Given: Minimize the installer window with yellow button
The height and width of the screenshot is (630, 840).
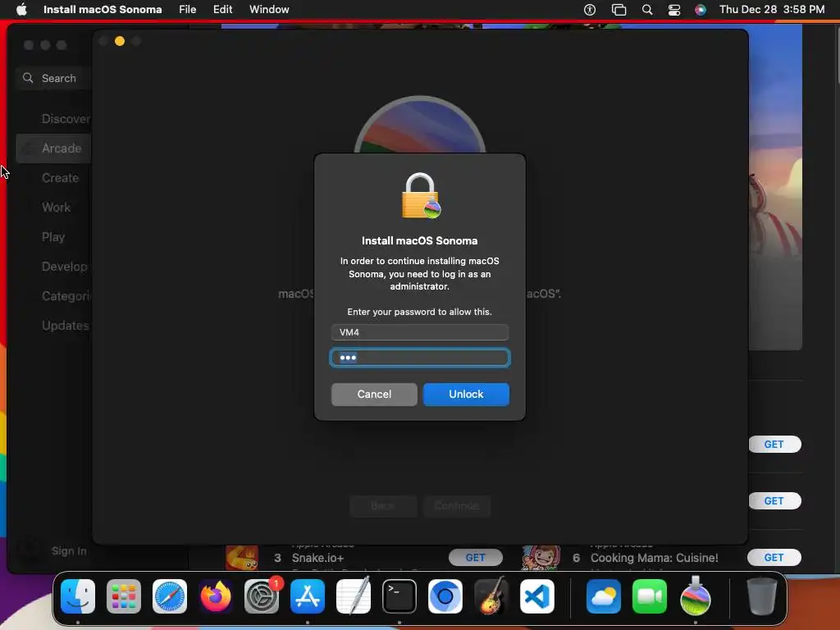Looking at the screenshot, I should 120,41.
